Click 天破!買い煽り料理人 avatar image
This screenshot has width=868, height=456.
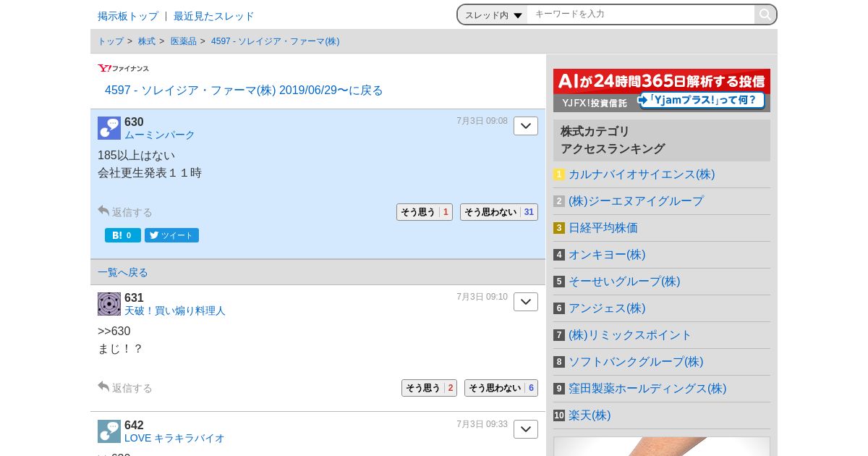click(109, 304)
